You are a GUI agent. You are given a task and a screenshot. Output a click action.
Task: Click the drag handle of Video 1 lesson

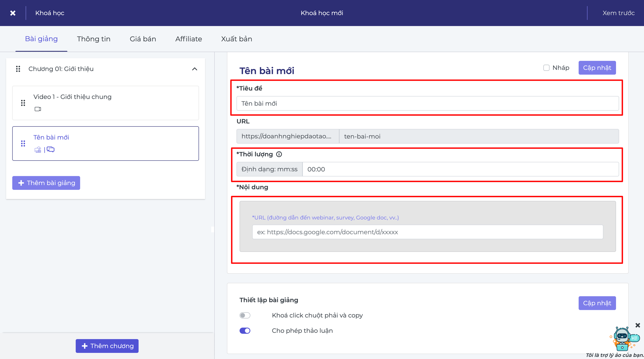(x=23, y=103)
